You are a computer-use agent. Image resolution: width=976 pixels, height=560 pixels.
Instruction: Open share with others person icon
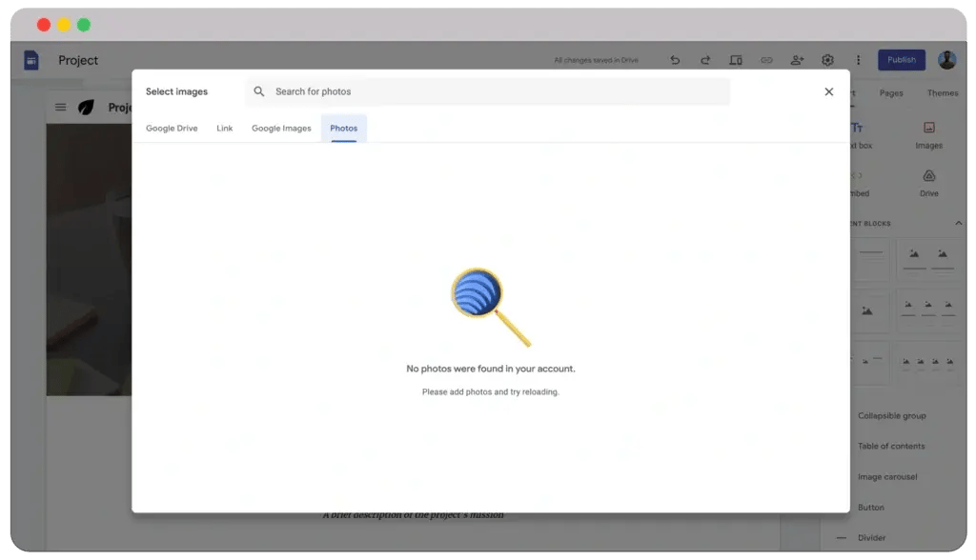click(x=797, y=60)
